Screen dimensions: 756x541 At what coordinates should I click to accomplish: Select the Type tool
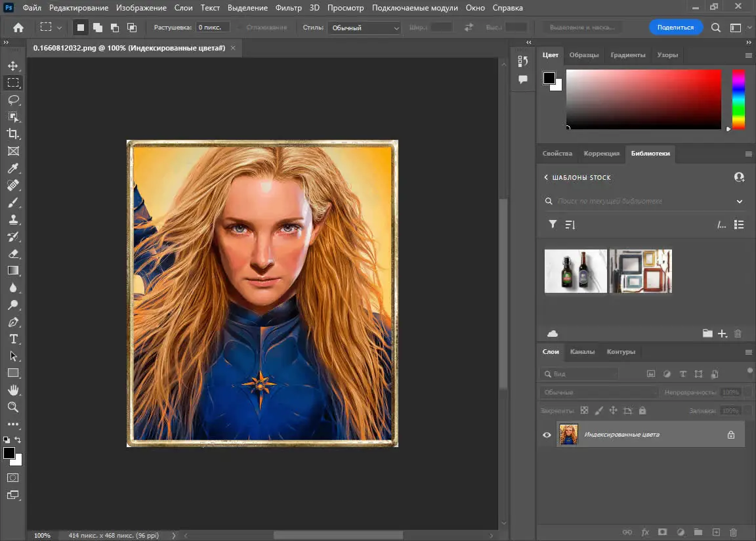[13, 339]
